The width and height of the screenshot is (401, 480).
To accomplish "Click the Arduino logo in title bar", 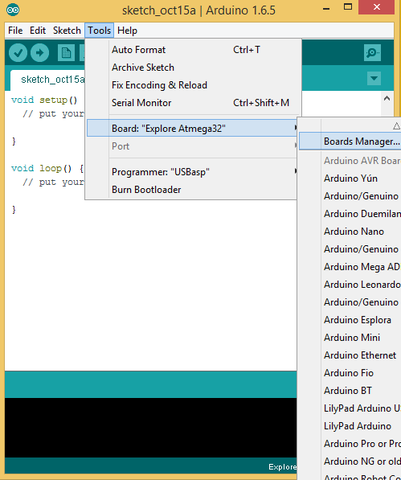I will click(13, 10).
